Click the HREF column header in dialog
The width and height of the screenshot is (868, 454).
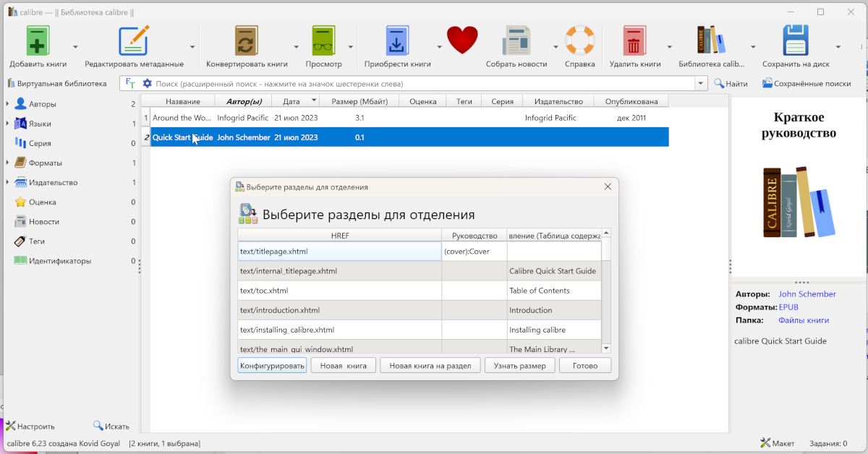[340, 236]
